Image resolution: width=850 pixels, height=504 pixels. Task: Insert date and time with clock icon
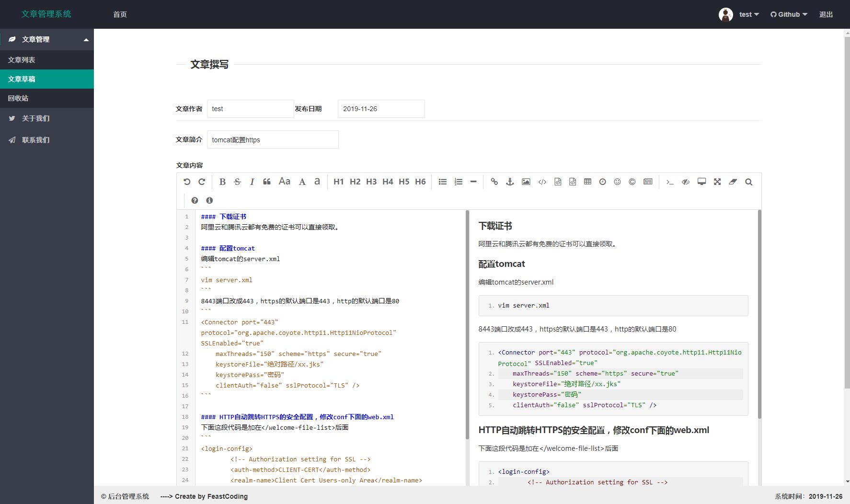[x=603, y=182]
